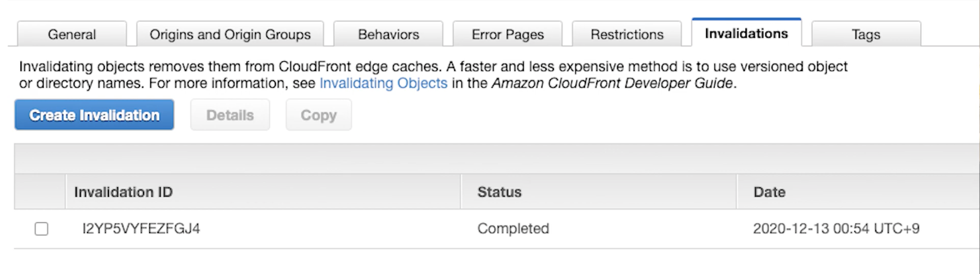Go to the Behaviors tab
The image size is (980, 274).
(x=388, y=34)
